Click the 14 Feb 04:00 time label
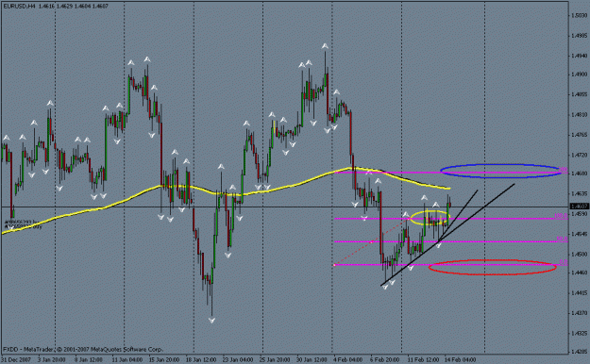This screenshot has height=364, width=590. (460, 360)
